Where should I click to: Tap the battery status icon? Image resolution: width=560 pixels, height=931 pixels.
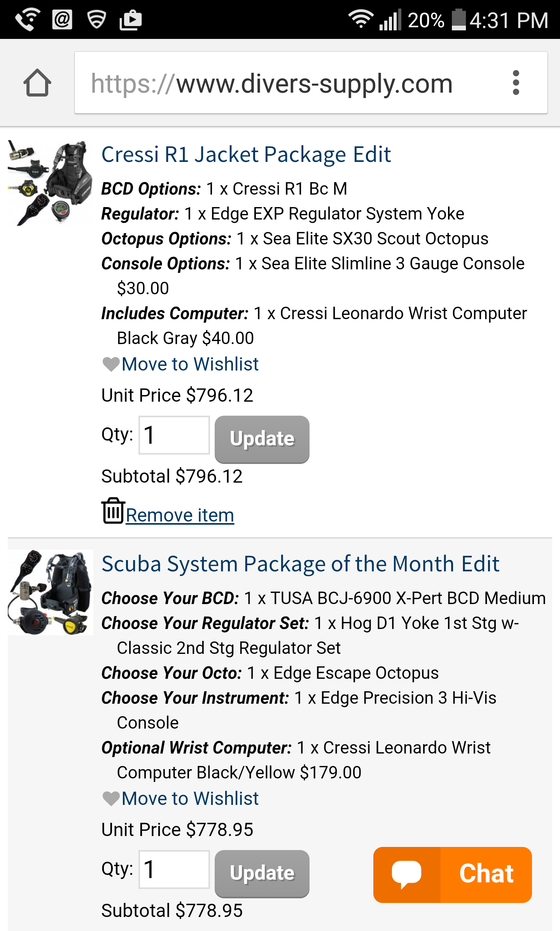tap(458, 19)
